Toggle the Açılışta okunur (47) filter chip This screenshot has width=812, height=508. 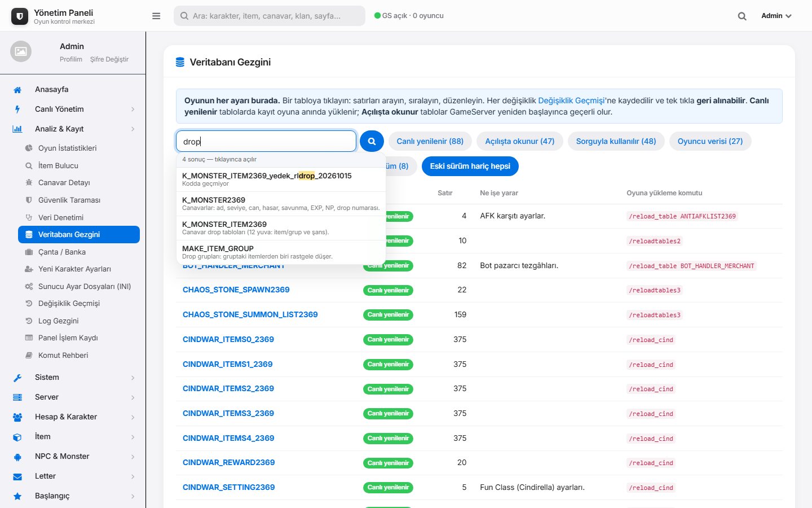[520, 141]
